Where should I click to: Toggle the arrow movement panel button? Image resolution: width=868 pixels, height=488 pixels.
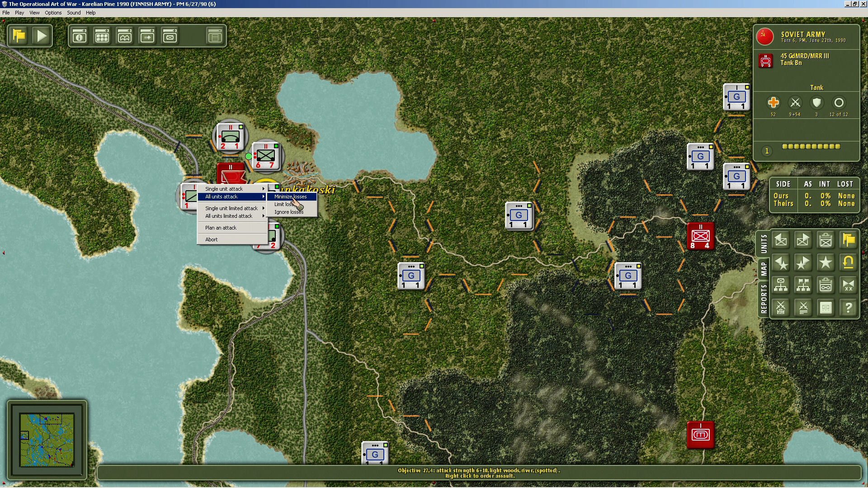click(147, 36)
